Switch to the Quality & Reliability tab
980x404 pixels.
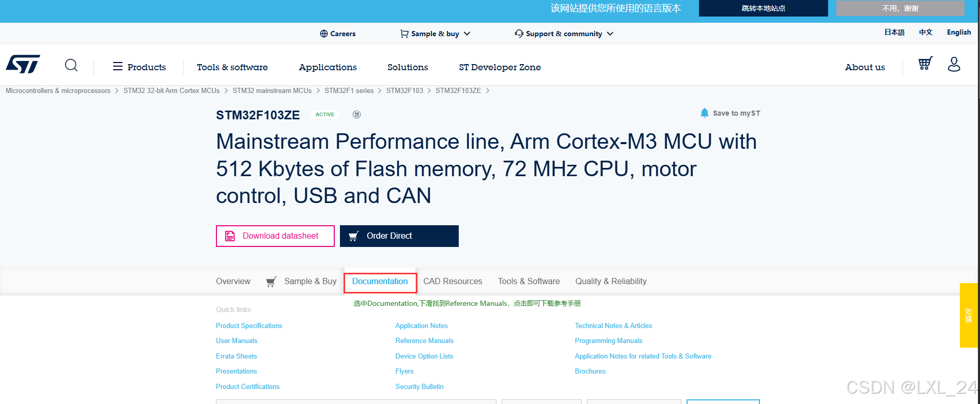pyautogui.click(x=611, y=282)
